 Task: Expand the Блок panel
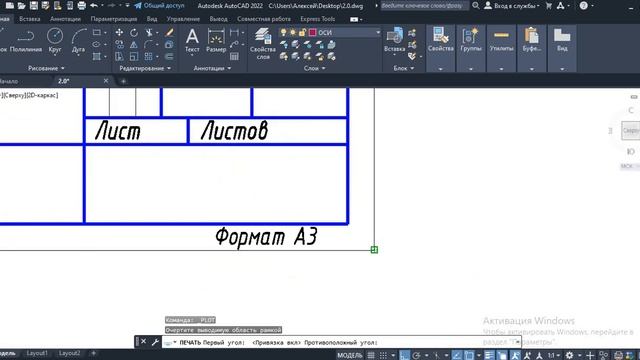point(403,68)
